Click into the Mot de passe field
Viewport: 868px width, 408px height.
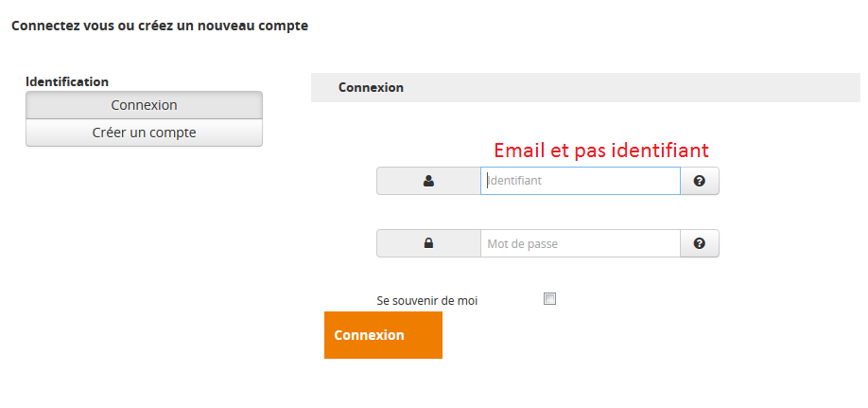(x=580, y=243)
